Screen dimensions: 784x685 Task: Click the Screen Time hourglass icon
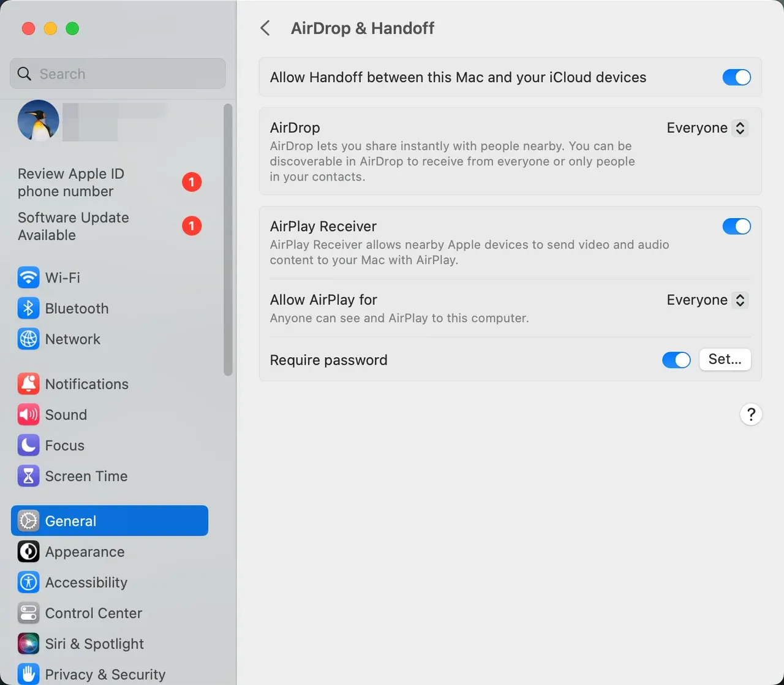point(28,476)
